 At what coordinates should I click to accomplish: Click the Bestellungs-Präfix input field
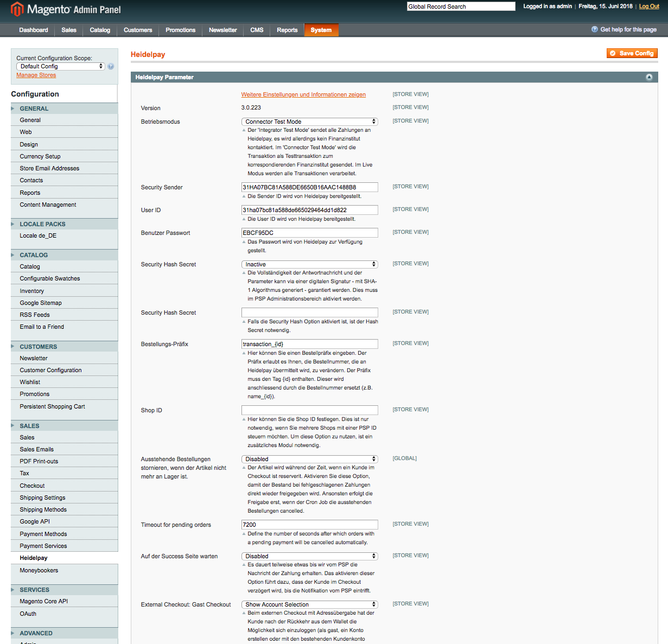[309, 344]
